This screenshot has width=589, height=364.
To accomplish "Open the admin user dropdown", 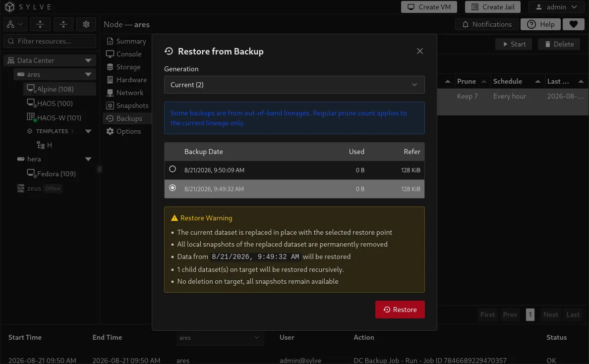I will tap(556, 7).
